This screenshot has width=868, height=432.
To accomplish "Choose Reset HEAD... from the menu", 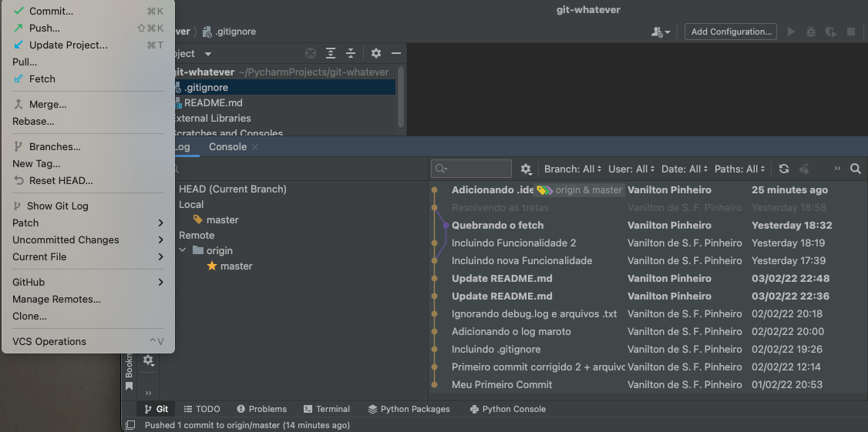I will pyautogui.click(x=88, y=181).
